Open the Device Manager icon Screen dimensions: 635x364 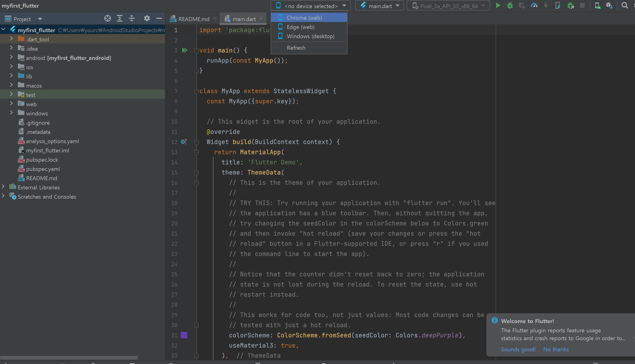click(597, 6)
